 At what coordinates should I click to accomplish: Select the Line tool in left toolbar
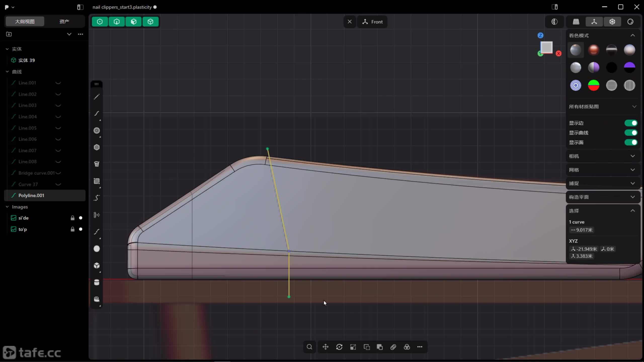coord(97,97)
